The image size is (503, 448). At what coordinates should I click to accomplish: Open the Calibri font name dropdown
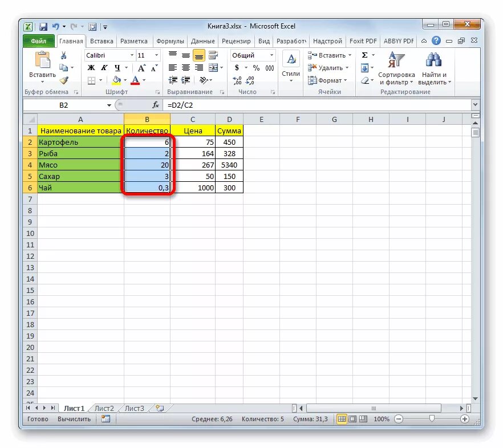(132, 55)
